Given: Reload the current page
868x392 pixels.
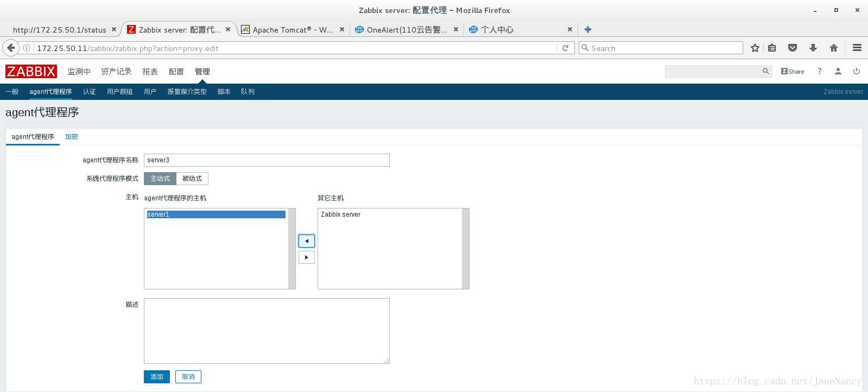Looking at the screenshot, I should (x=565, y=48).
